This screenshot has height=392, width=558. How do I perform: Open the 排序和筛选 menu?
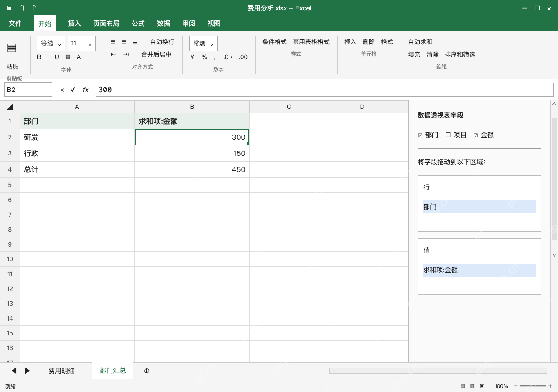tap(460, 54)
